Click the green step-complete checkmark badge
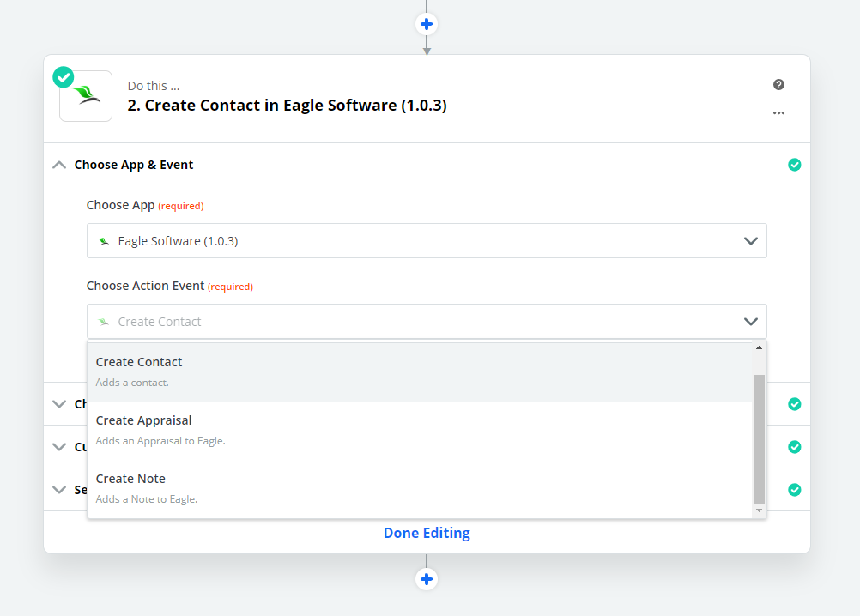This screenshot has width=860, height=616. point(64,77)
